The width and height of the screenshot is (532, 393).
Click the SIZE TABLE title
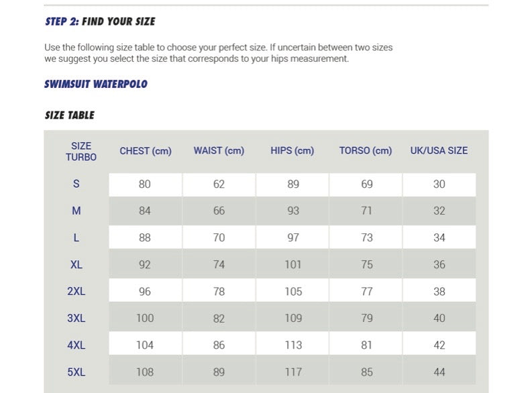coord(70,115)
